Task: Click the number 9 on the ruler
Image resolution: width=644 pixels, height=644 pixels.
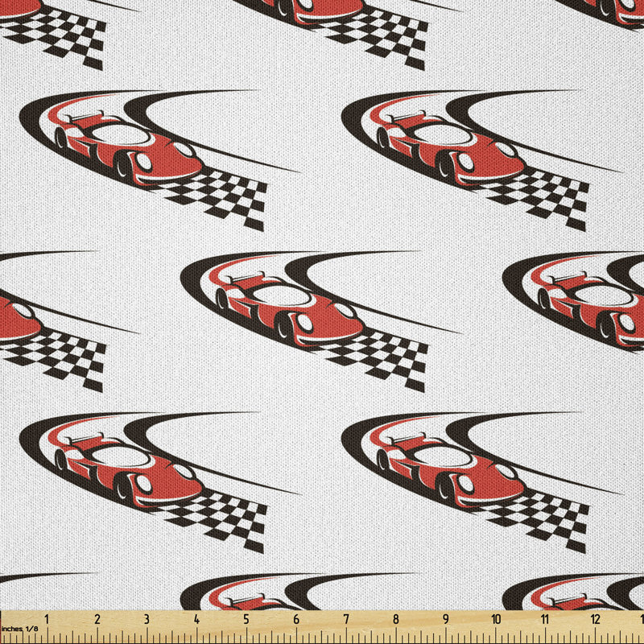Action: (446, 619)
